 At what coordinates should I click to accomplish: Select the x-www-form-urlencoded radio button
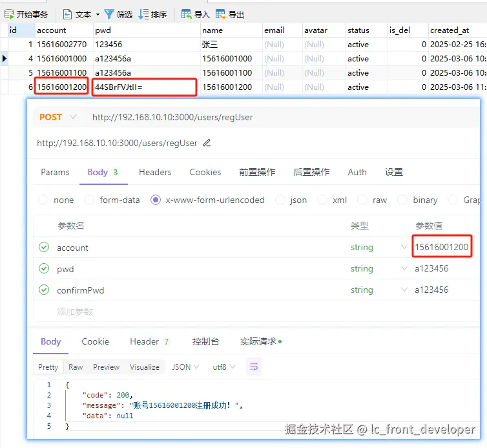click(x=156, y=200)
